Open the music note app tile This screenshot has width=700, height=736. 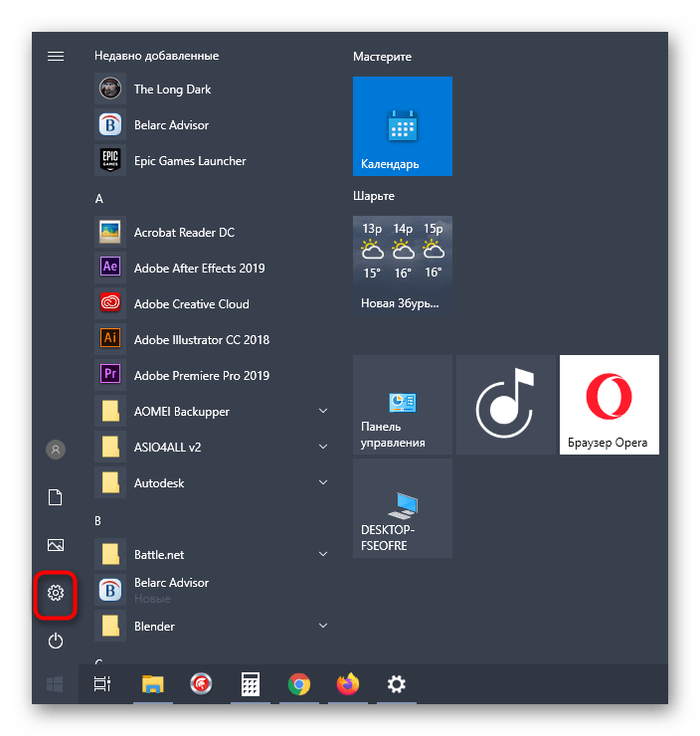coord(506,405)
